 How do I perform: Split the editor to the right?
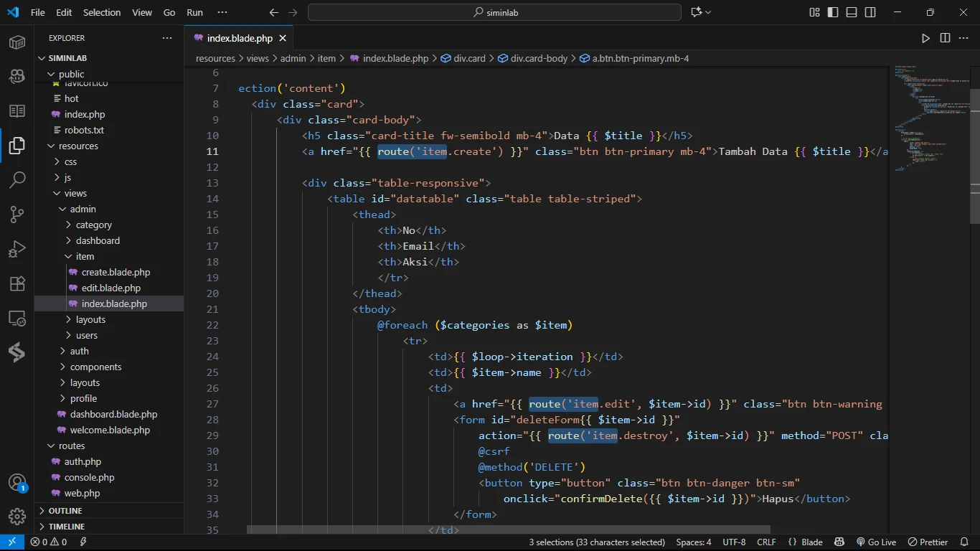(x=945, y=38)
